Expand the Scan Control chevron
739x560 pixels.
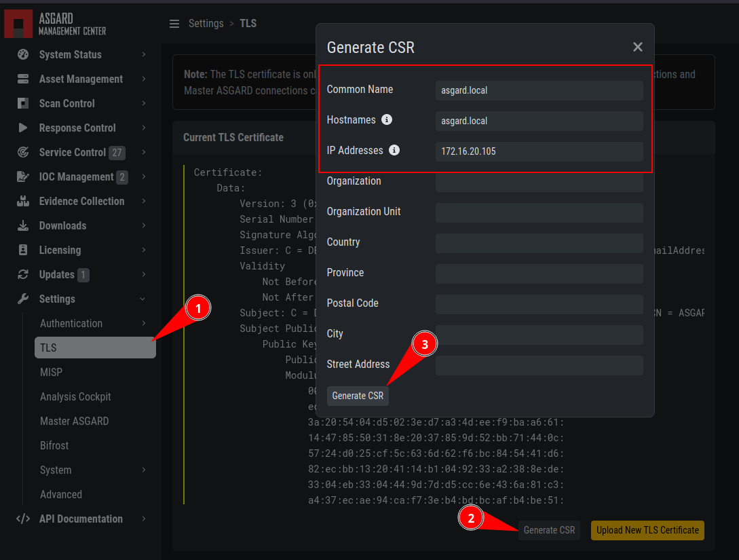coord(144,103)
